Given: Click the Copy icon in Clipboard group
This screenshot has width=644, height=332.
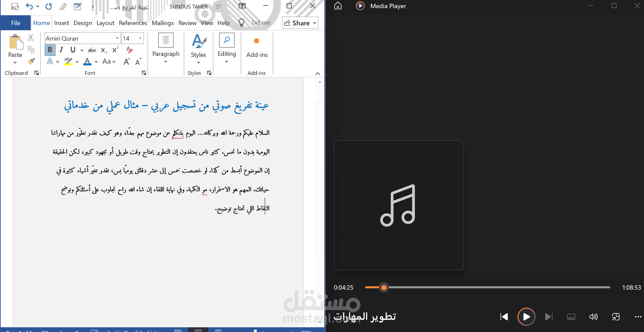Looking at the screenshot, I should click(x=31, y=49).
